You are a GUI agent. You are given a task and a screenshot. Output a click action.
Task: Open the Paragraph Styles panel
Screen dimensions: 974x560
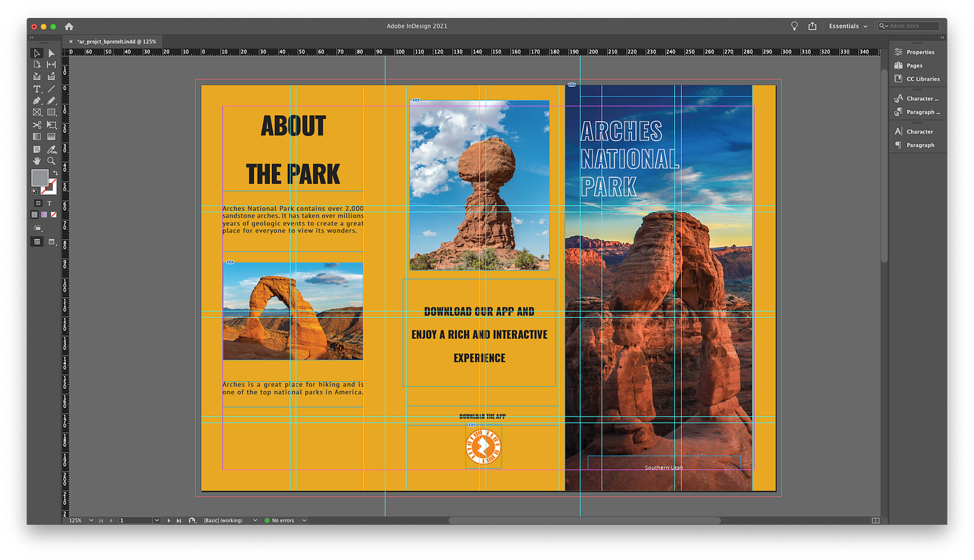point(917,112)
